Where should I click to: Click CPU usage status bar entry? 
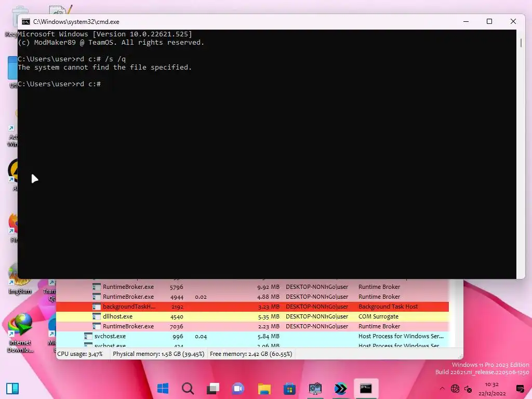pos(80,354)
